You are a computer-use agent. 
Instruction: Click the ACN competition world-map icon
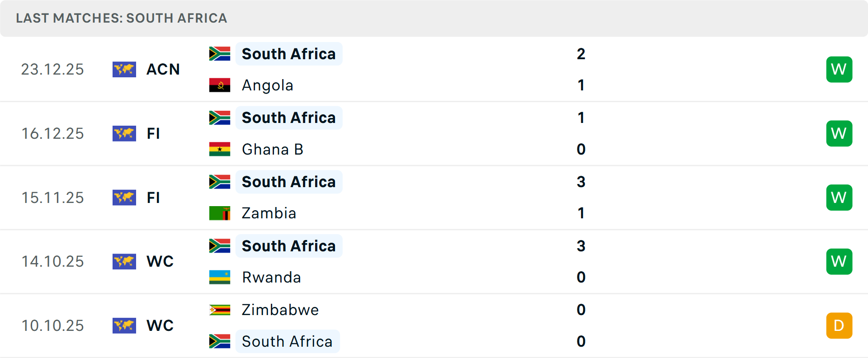point(124,69)
